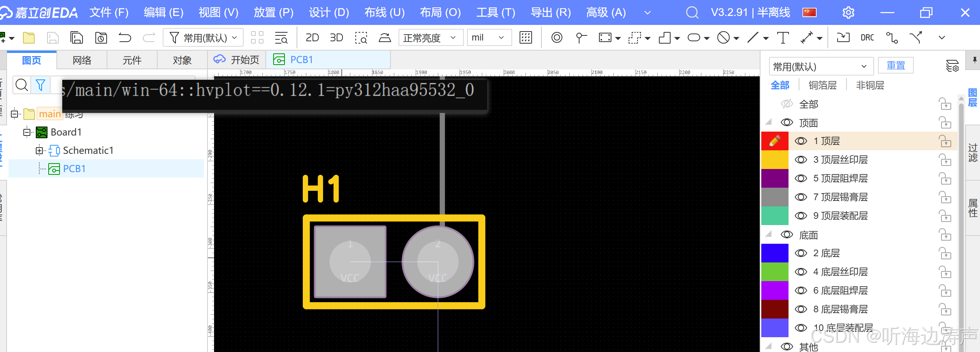980x352 pixels.
Task: Open the 导出 (R) menu
Action: tap(551, 12)
